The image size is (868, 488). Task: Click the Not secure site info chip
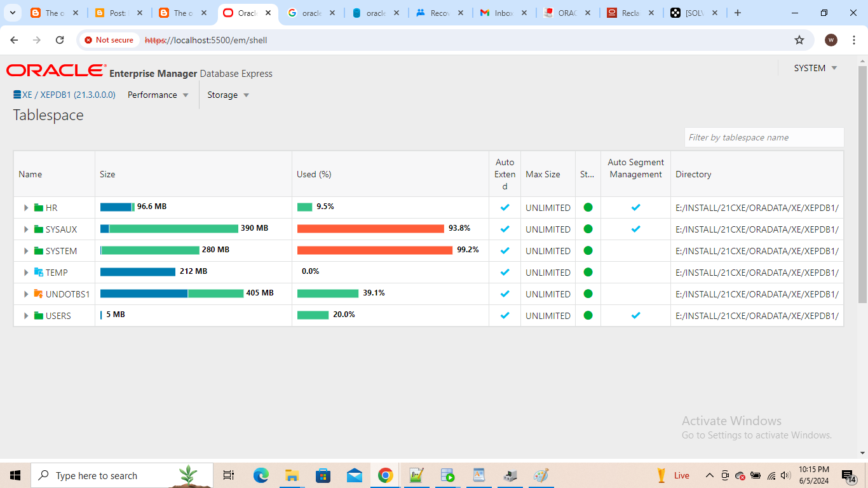[109, 40]
